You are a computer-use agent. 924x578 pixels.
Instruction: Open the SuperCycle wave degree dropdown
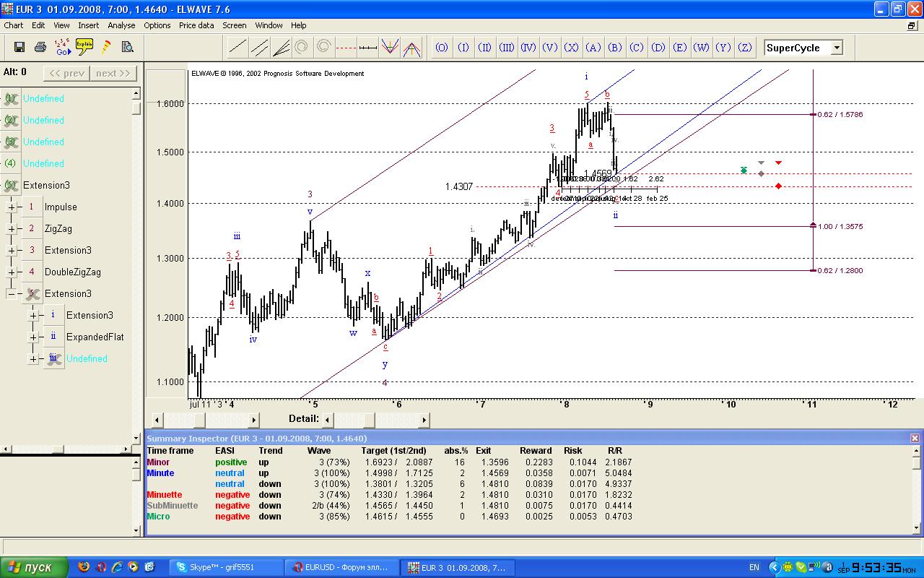(x=837, y=48)
